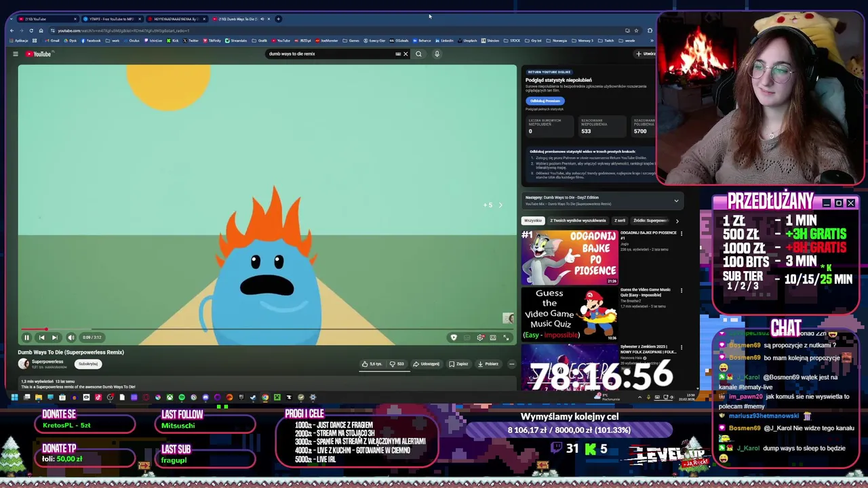Screen dimensions: 868x488
Task: Open Twitter bookmark
Action: point(191,41)
